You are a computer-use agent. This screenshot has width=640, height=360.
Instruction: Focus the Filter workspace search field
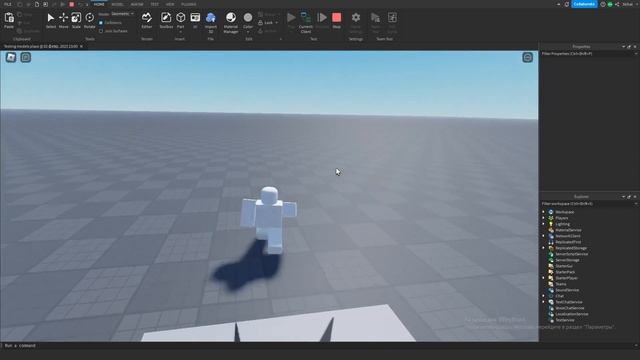[588, 204]
